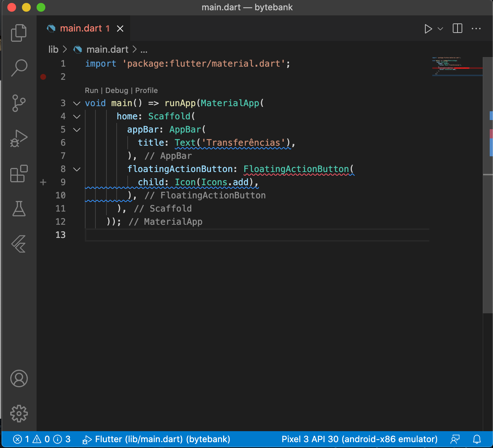Image resolution: width=493 pixels, height=448 pixels.
Task: Select the main.dart editor tab
Action: pos(84,29)
